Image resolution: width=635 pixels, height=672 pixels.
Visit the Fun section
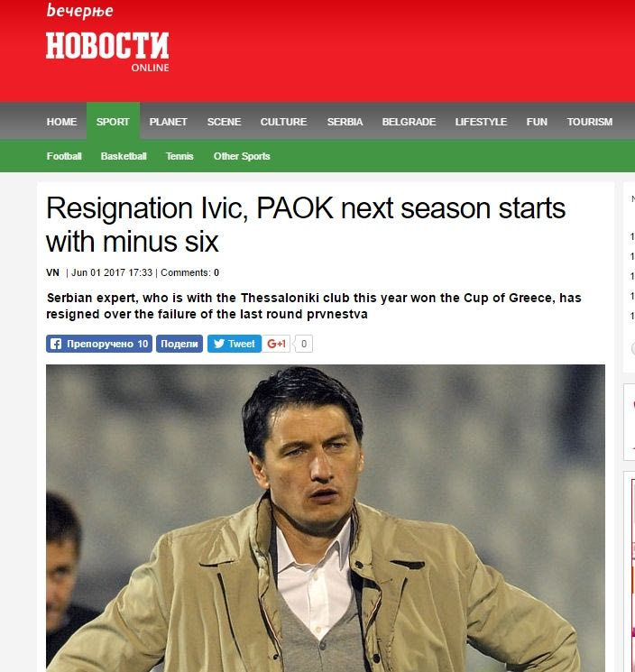point(537,122)
